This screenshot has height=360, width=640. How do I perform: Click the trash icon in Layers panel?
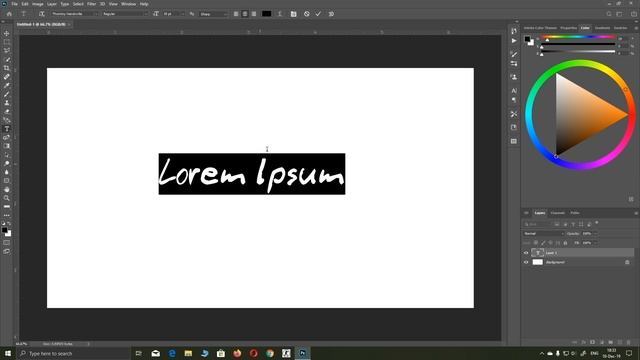coord(629,342)
